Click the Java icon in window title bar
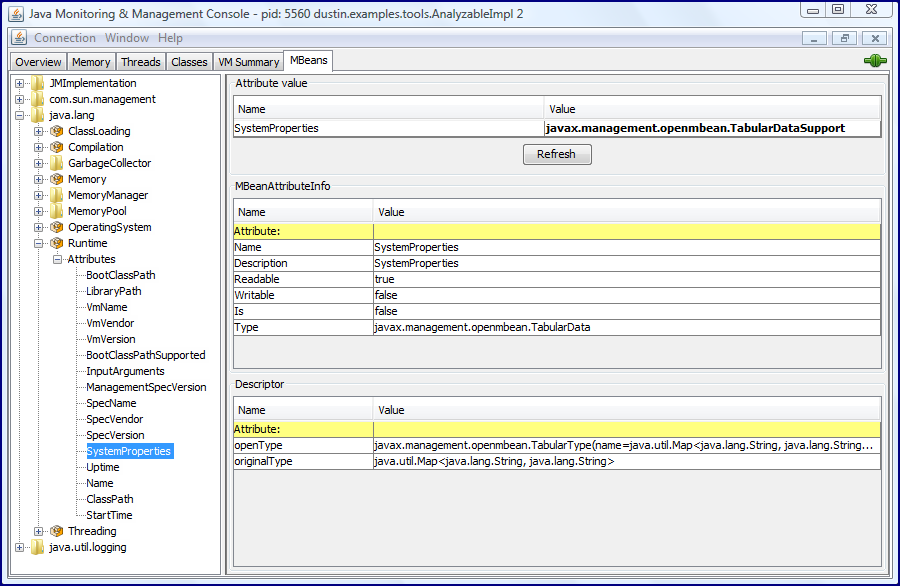 16,14
